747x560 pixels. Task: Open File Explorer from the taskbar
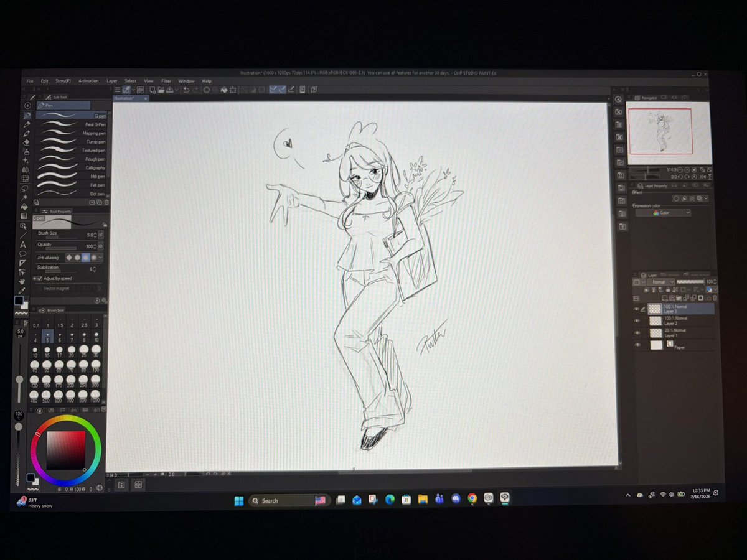coord(423,498)
